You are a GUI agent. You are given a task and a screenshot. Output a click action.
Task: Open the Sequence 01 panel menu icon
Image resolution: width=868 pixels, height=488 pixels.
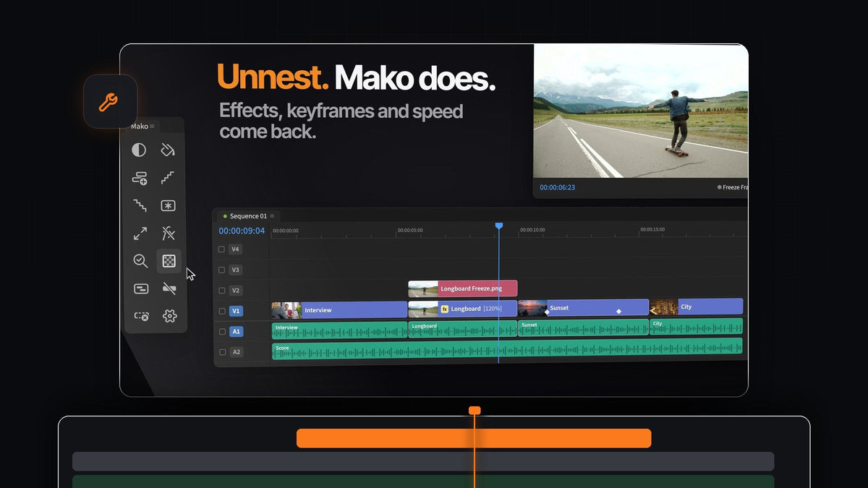272,216
